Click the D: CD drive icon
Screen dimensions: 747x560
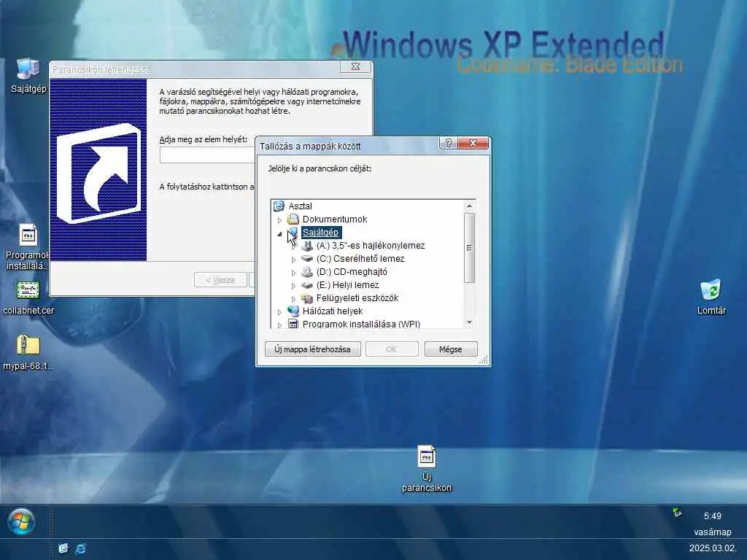point(307,272)
